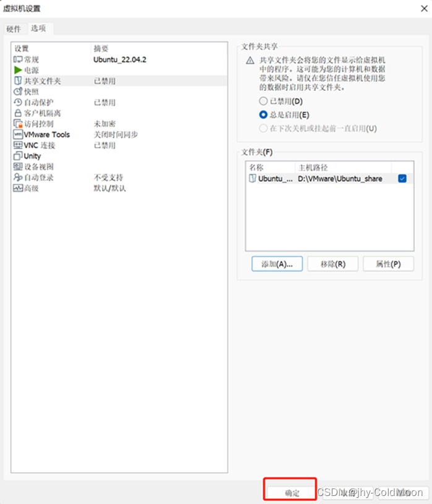This screenshot has height=504, width=432.
Task: Select the 总是启用(E) radio button
Action: [x=263, y=115]
